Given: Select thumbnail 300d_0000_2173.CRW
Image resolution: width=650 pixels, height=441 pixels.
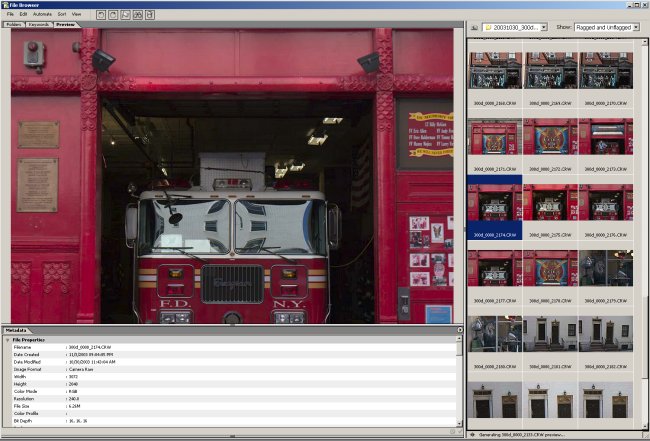Looking at the screenshot, I should (606, 136).
